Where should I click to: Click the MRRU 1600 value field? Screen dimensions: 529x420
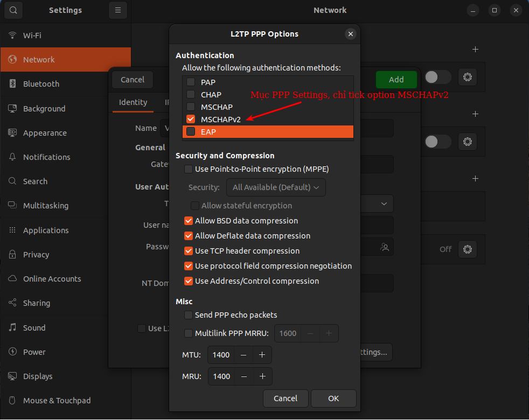coord(288,333)
